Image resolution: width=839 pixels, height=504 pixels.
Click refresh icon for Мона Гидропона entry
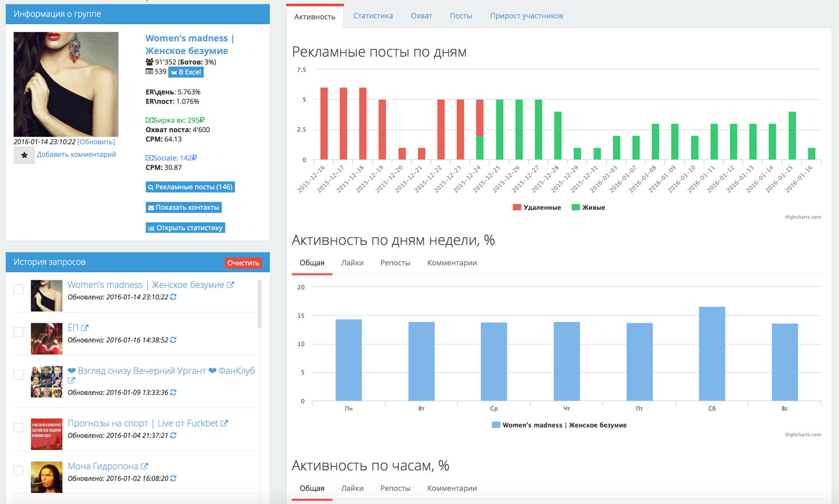173,478
